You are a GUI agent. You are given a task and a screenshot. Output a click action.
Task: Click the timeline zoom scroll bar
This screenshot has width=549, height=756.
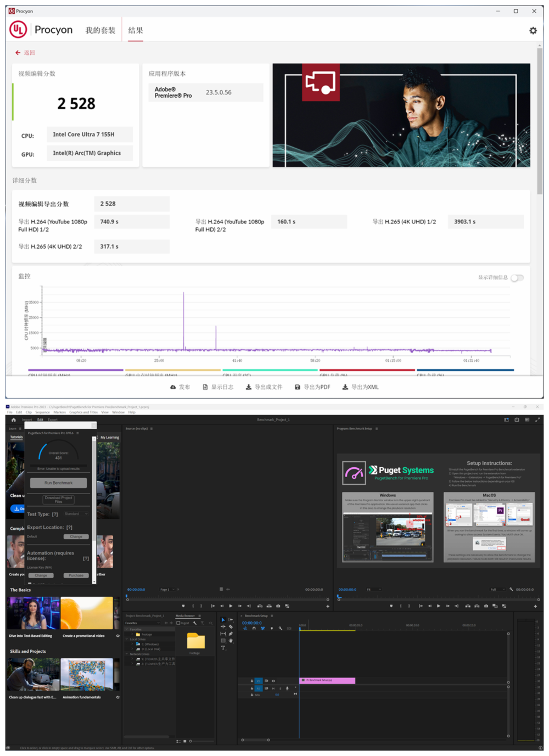click(x=255, y=740)
